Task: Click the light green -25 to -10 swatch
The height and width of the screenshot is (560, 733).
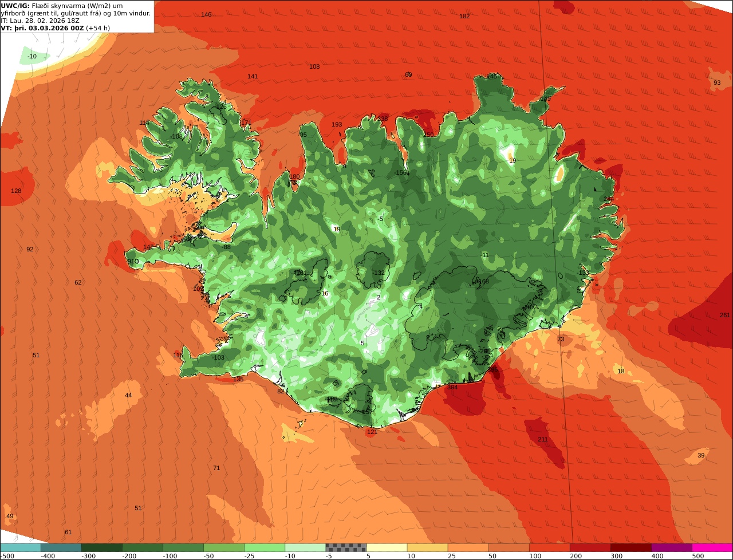Action: pyautogui.click(x=265, y=547)
